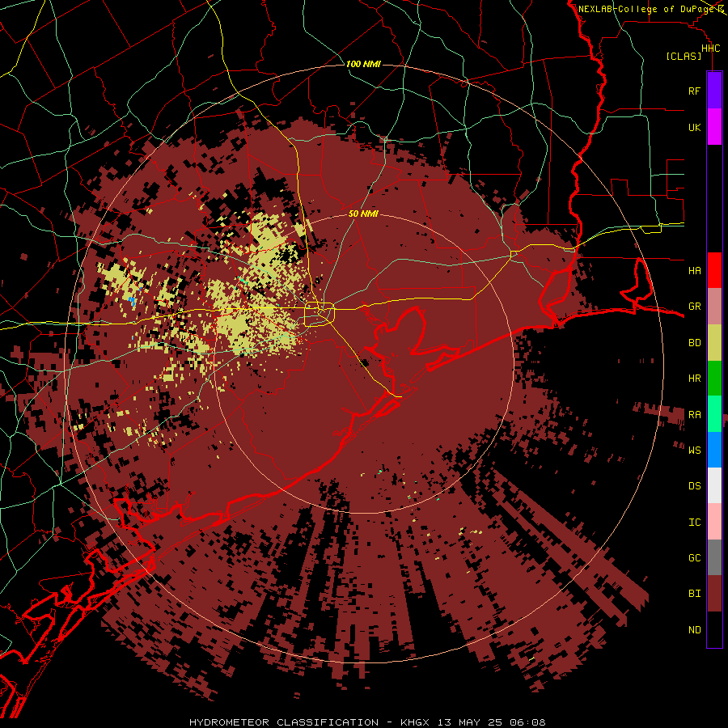Click the RF purple legend swatch
728x728 pixels.
(x=714, y=91)
